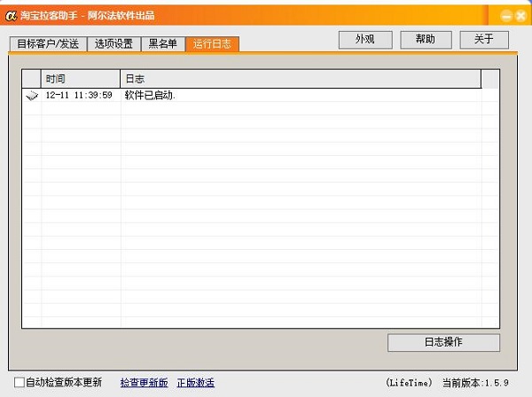
Task: Click the log entry icon beside 12-11 11:39:59
Action: click(32, 96)
